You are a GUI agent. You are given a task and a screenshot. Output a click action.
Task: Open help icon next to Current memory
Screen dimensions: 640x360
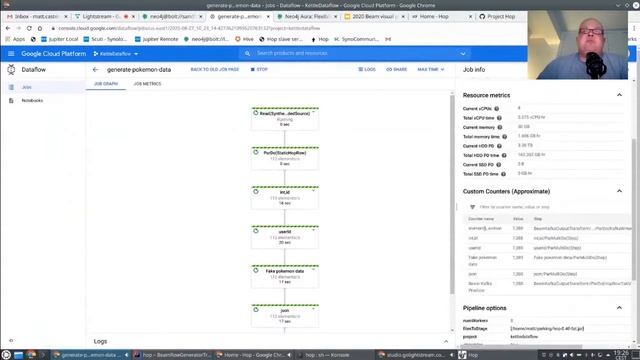pyautogui.click(x=500, y=127)
